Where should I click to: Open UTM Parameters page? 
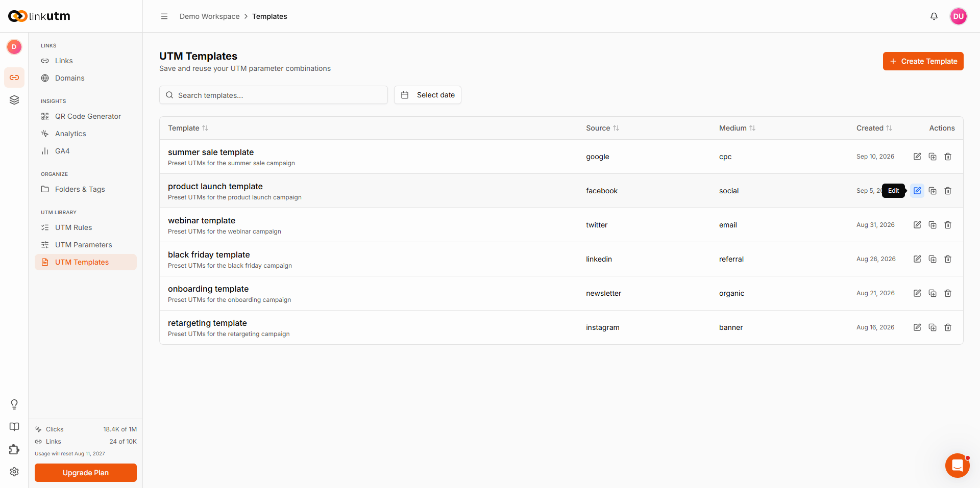click(x=86, y=245)
